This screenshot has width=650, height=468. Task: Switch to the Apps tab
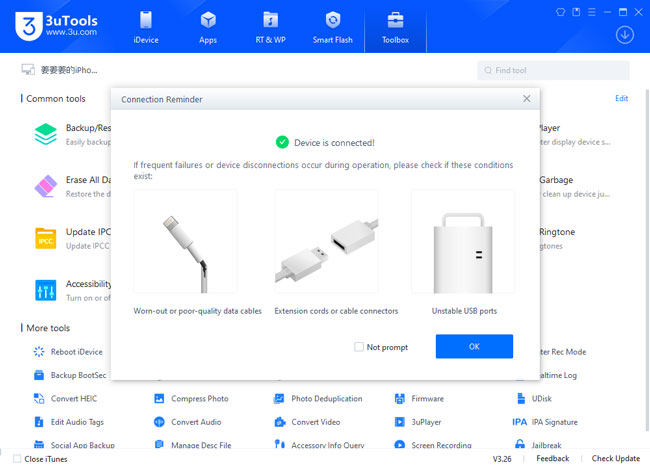[208, 27]
